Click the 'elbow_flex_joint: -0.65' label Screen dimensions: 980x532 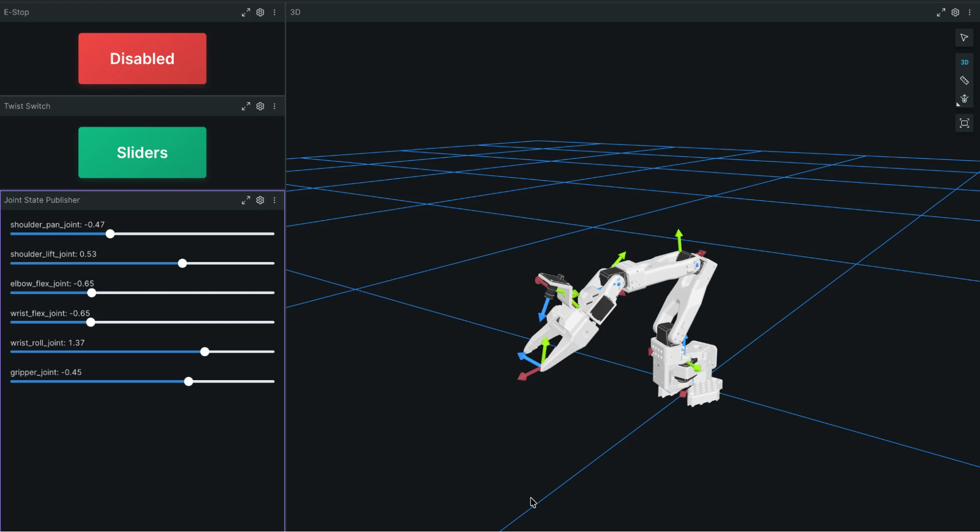(52, 284)
